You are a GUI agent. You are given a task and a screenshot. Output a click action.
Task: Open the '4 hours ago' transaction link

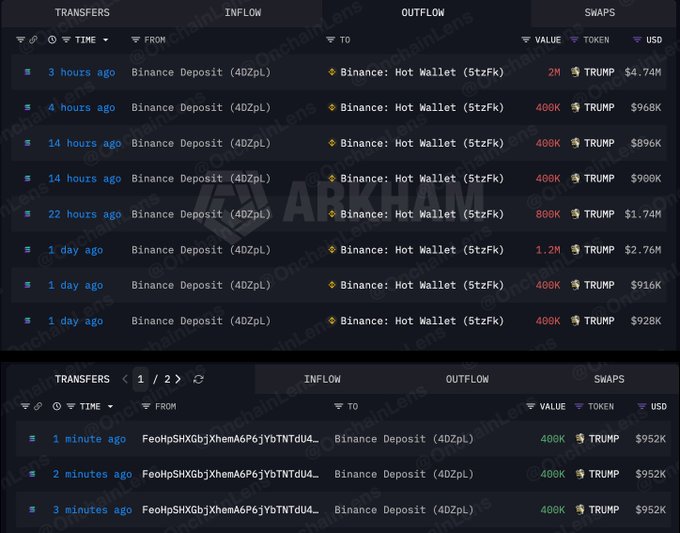coord(82,108)
